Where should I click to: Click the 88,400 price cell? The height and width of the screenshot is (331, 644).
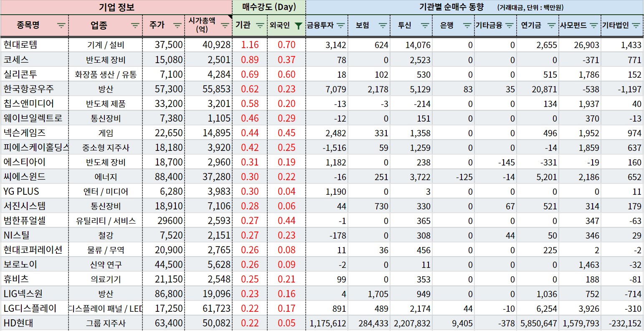click(x=164, y=176)
